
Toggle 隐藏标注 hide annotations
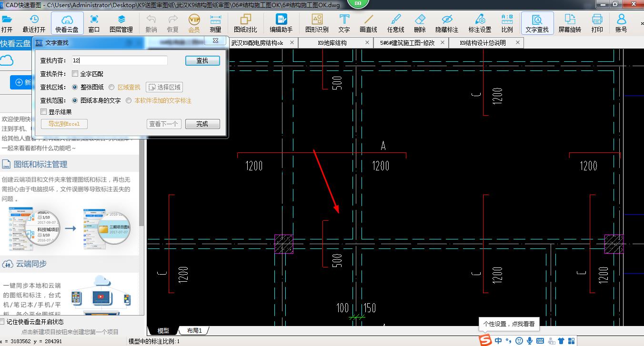(x=447, y=23)
